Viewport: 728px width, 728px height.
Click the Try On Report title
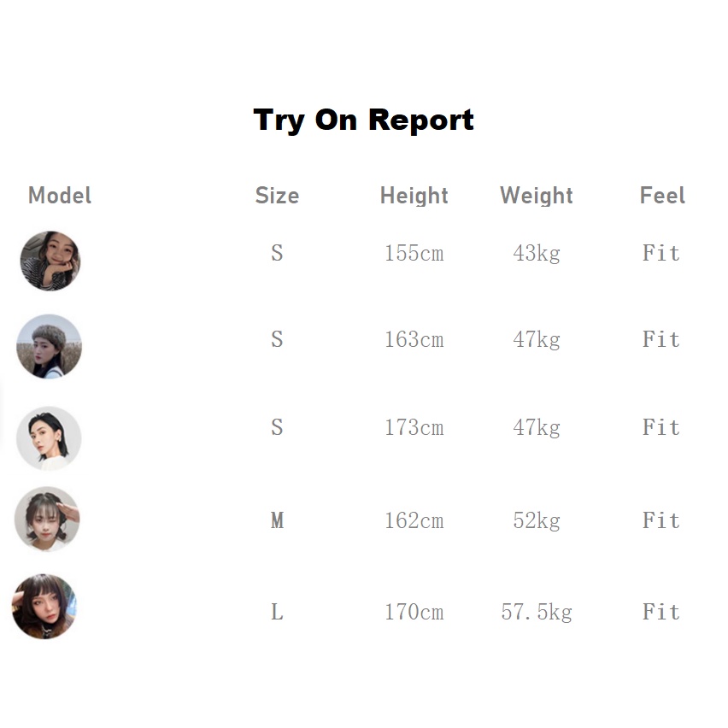364,120
